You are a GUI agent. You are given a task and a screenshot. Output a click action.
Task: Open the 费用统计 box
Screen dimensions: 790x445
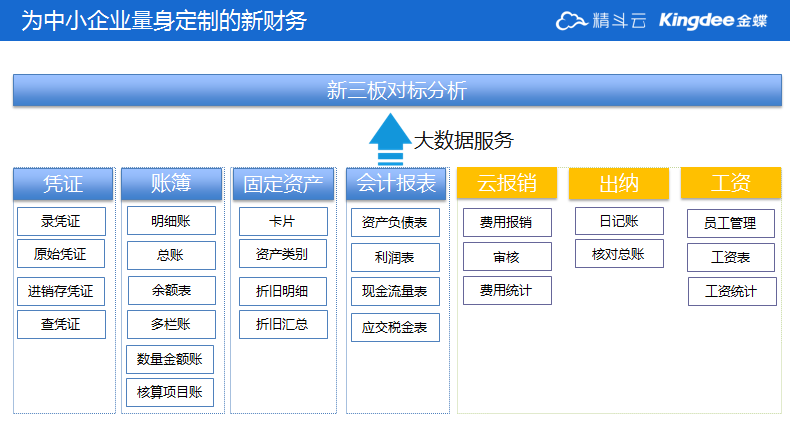pyautogui.click(x=507, y=290)
